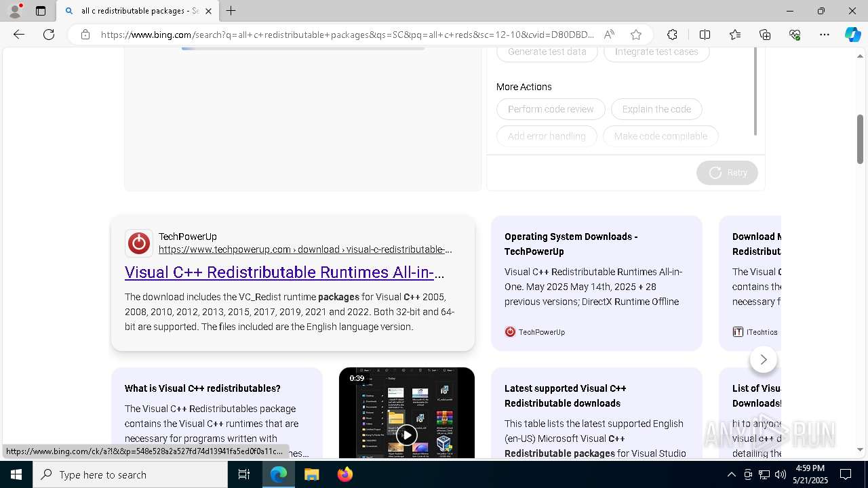Open the profile avatar menu

(x=15, y=11)
